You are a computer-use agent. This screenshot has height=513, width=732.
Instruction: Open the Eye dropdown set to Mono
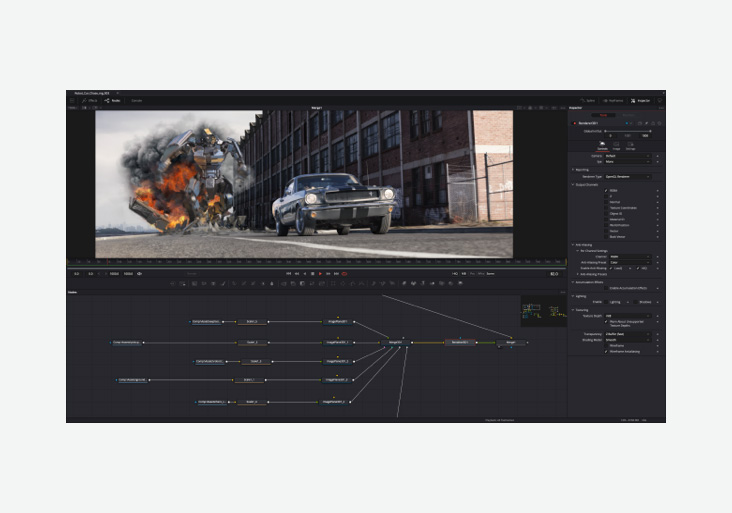628,162
